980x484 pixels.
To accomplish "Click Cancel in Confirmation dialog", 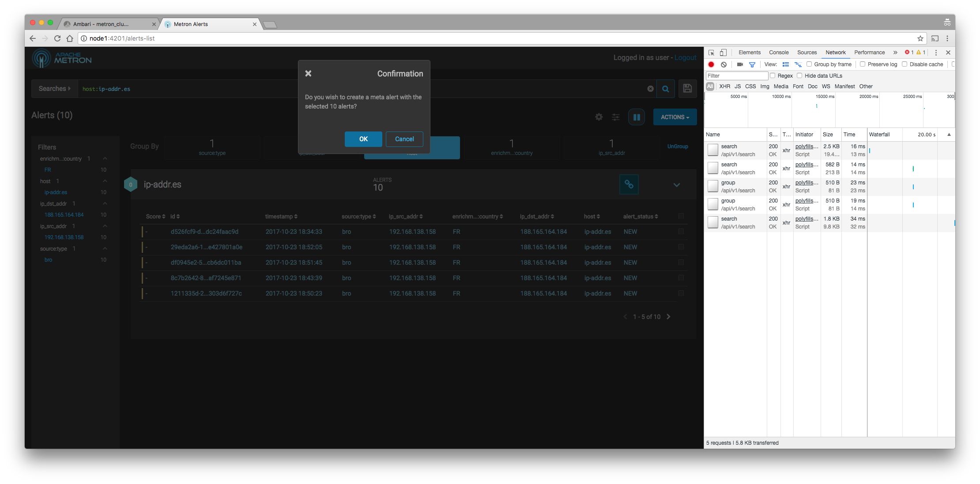I will pyautogui.click(x=404, y=139).
